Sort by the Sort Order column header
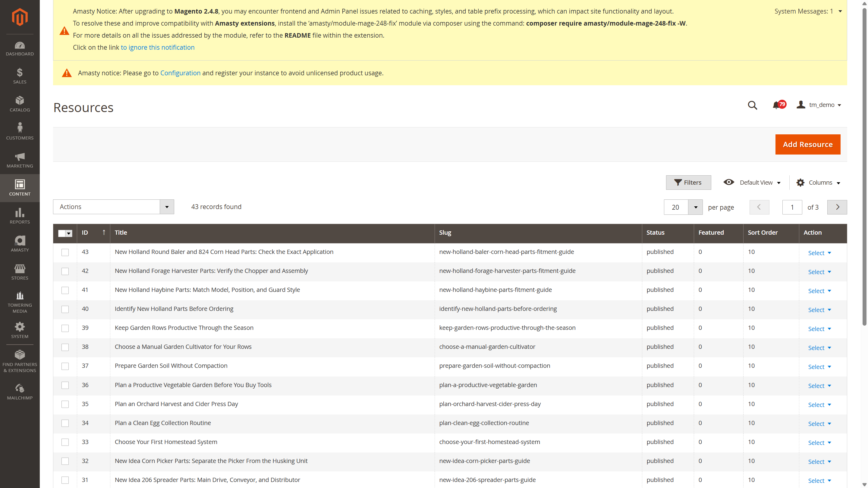868x488 pixels. 762,232
